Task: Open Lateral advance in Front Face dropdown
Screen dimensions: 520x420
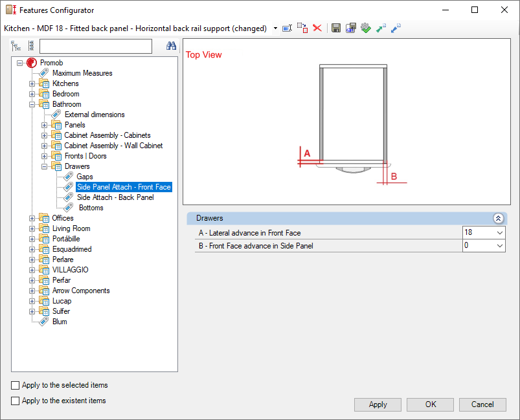Action: tap(500, 233)
